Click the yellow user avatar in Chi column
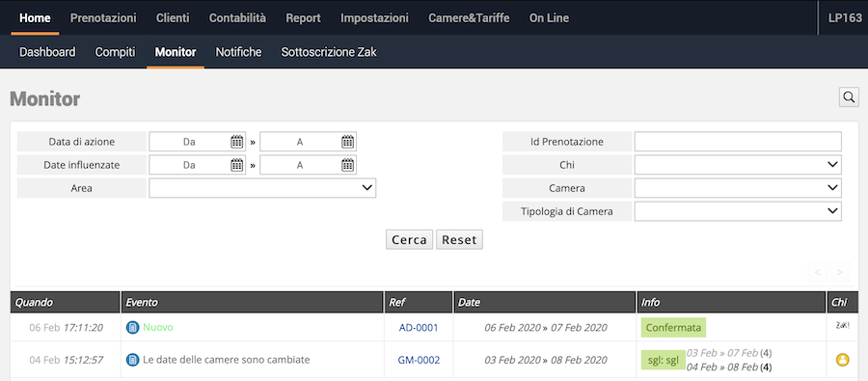 click(842, 360)
